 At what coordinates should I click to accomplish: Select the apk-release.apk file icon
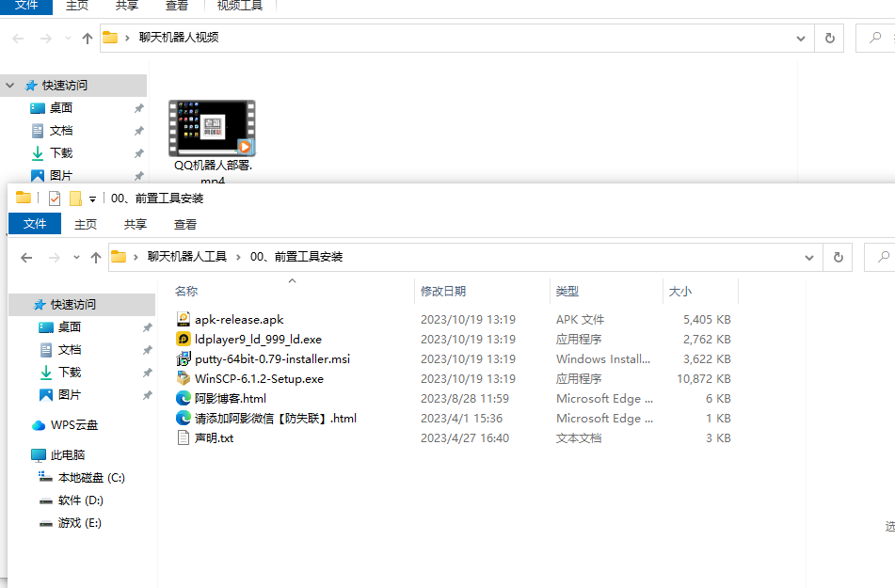point(184,319)
